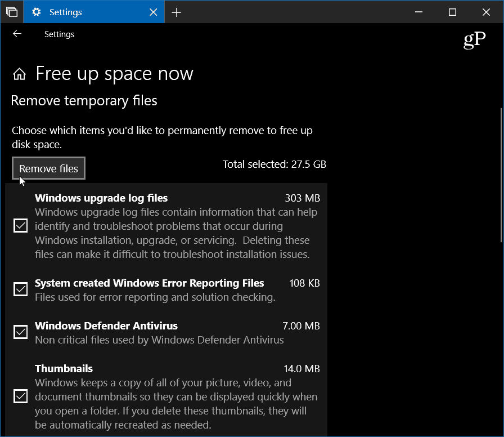Click the Thumbnails item title

pyautogui.click(x=64, y=368)
